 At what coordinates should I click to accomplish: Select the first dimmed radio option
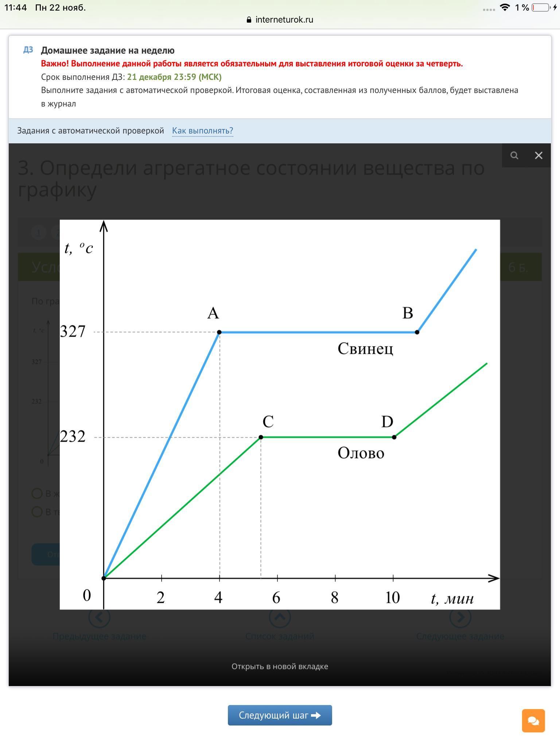[x=37, y=494]
